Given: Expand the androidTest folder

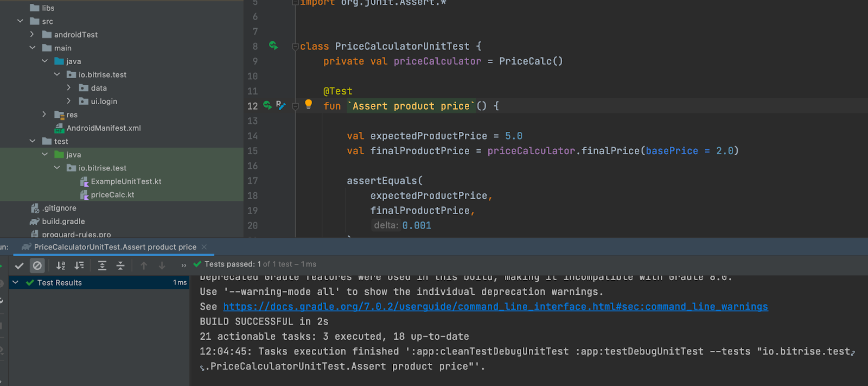Looking at the screenshot, I should pos(32,34).
